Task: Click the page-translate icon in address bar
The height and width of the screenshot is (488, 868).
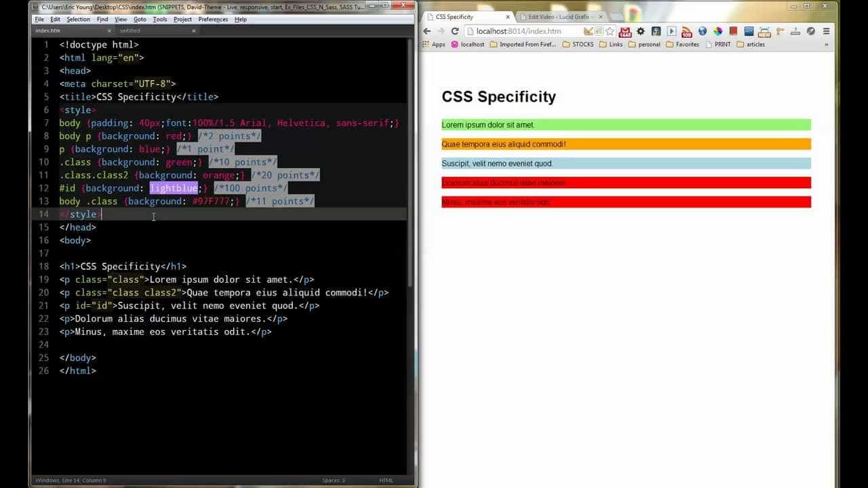Action: [599, 31]
